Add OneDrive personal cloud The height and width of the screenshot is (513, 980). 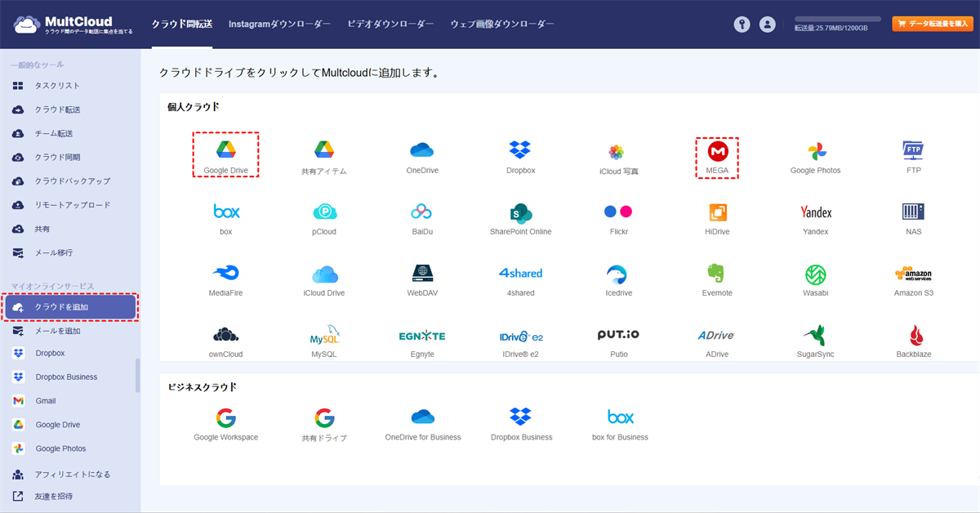pos(422,149)
